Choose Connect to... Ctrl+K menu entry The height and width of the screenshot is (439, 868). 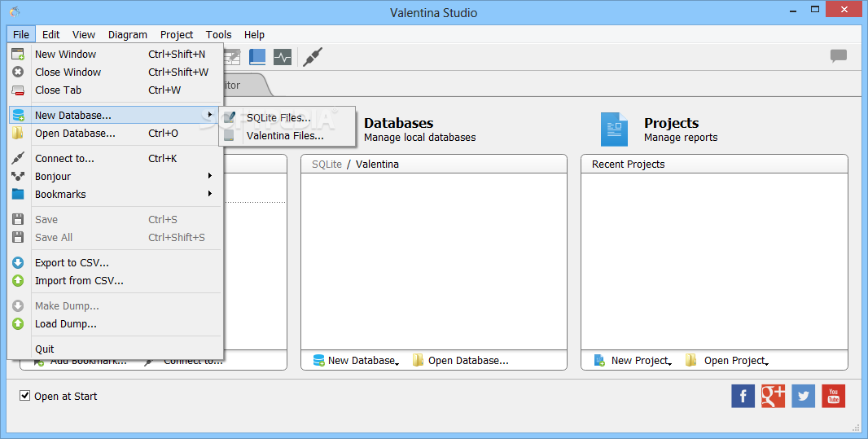116,158
